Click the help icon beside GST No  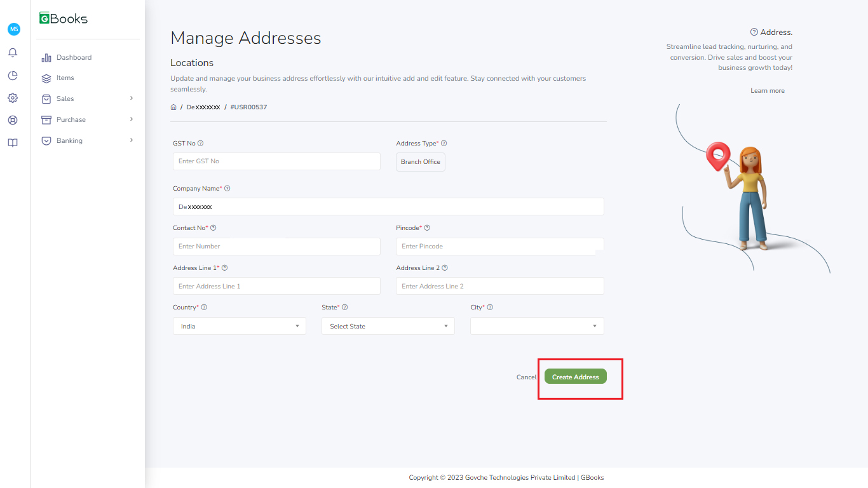[201, 144]
